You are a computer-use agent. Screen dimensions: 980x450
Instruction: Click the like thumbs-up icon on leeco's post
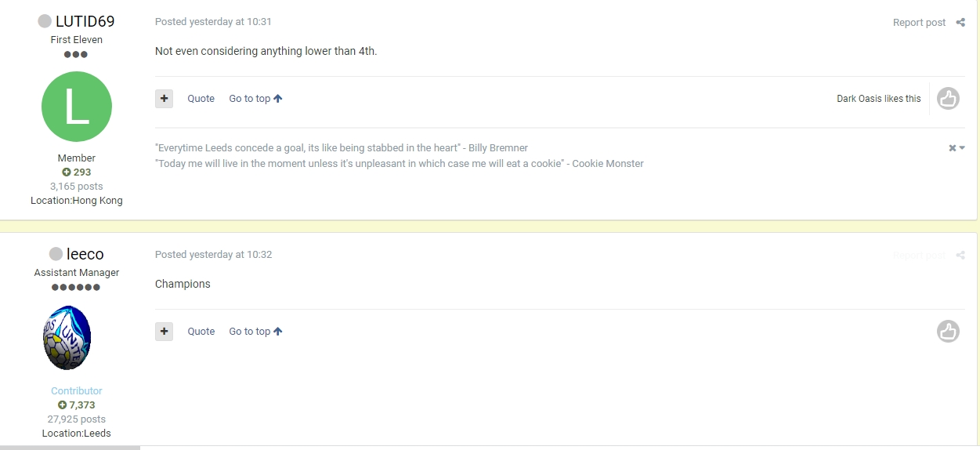pos(948,332)
